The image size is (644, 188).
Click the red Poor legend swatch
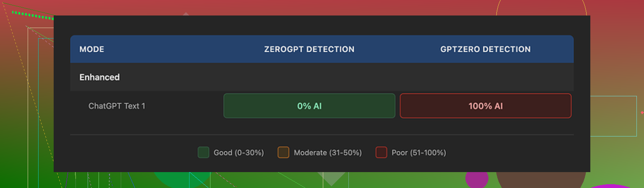click(381, 152)
